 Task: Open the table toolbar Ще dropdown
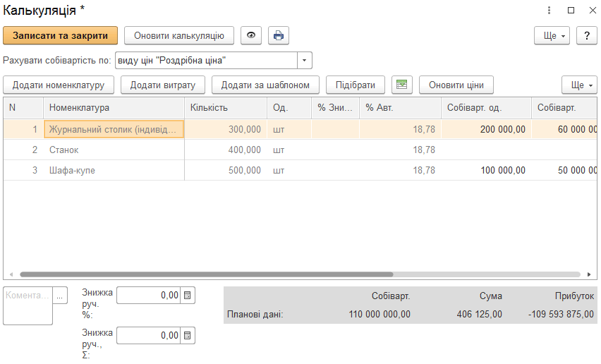coord(579,85)
